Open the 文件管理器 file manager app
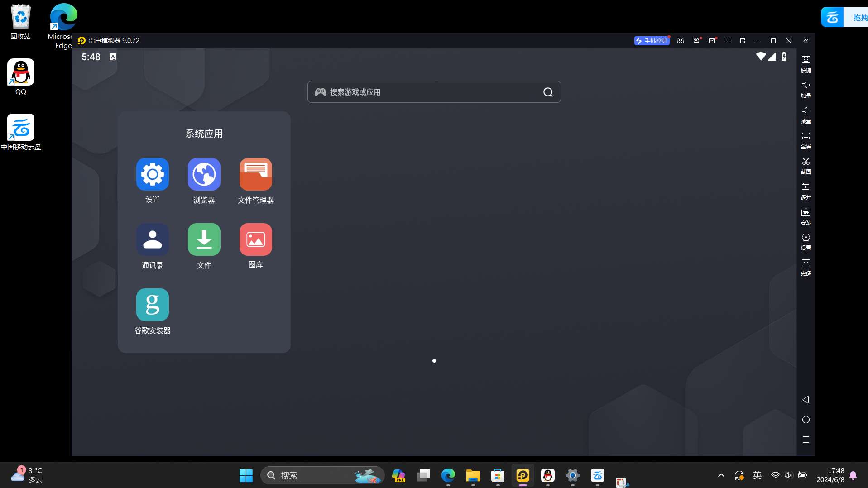The width and height of the screenshot is (868, 488). click(x=255, y=174)
